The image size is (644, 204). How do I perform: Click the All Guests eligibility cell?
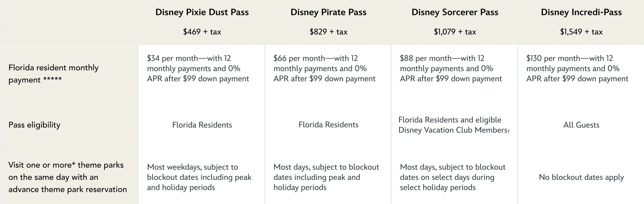pos(581,125)
